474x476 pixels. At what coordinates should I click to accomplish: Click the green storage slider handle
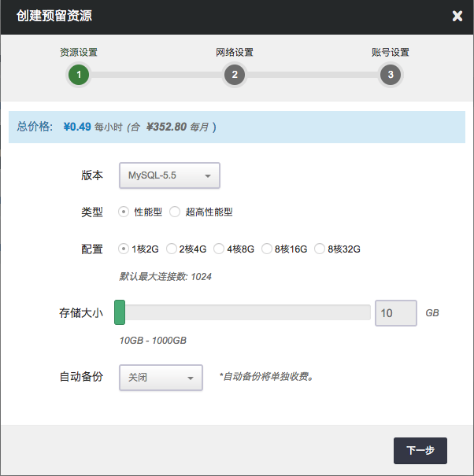(120, 312)
